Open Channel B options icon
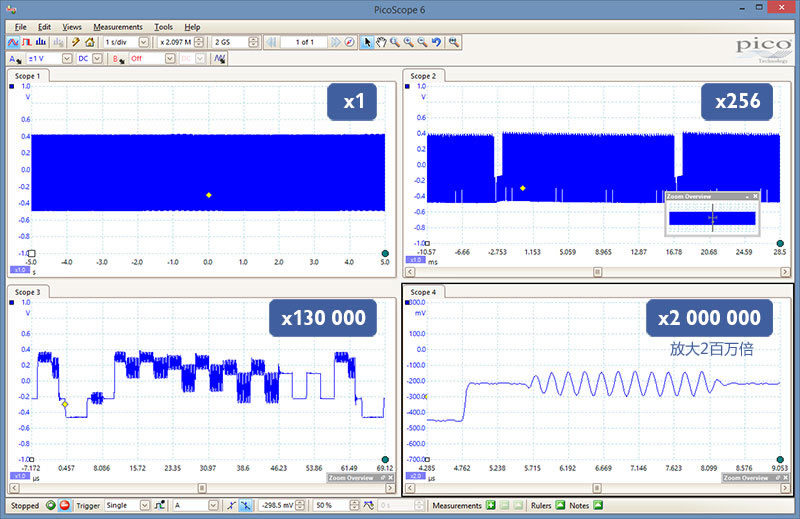Image resolution: width=800 pixels, height=519 pixels. tap(118, 59)
